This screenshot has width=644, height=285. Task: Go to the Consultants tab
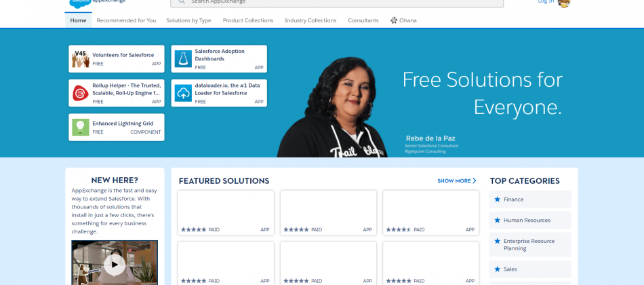click(363, 20)
